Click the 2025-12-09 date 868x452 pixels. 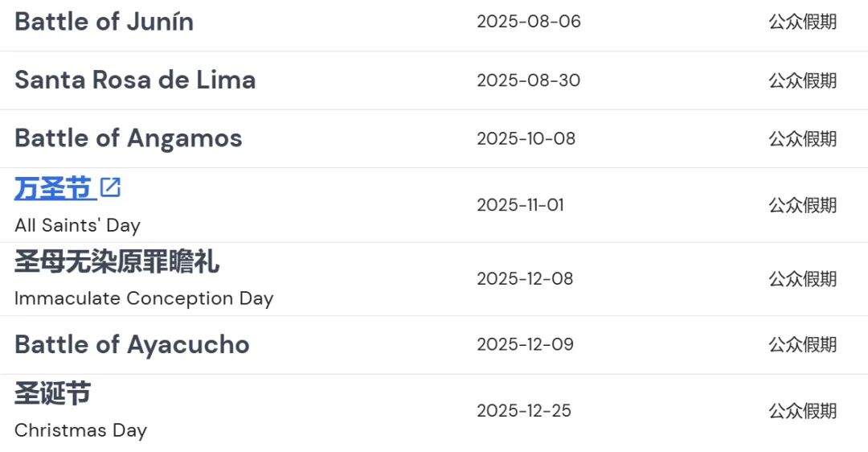[525, 344]
